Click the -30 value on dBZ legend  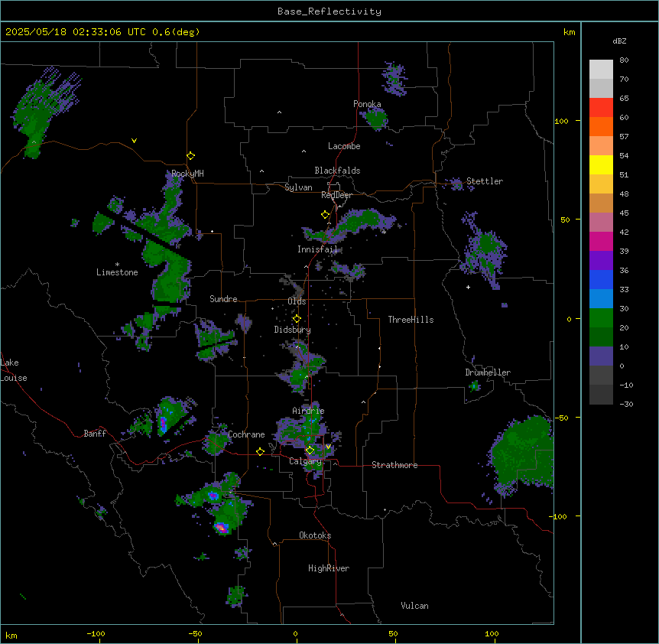pyautogui.click(x=626, y=405)
